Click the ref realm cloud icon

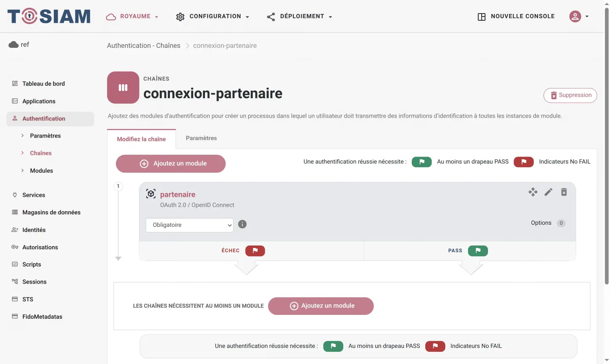14,44
